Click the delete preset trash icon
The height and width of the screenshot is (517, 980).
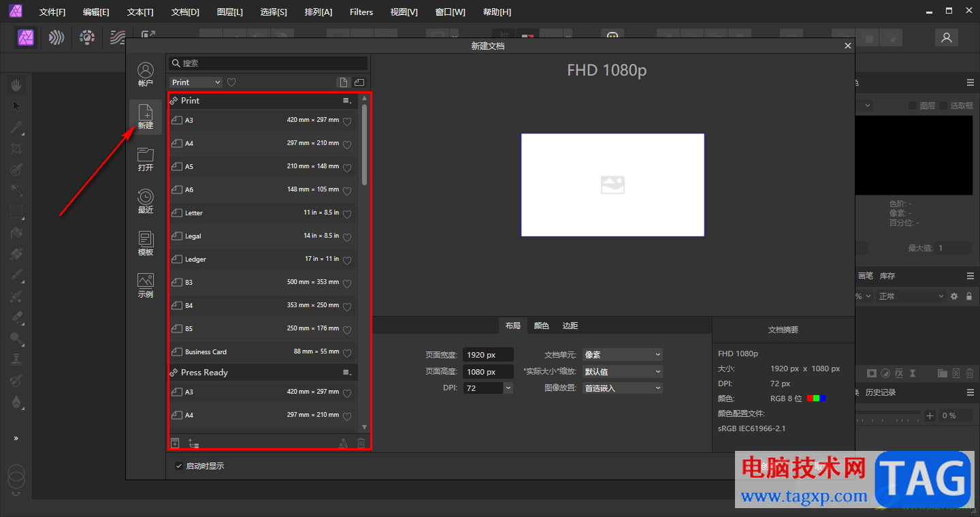(361, 443)
